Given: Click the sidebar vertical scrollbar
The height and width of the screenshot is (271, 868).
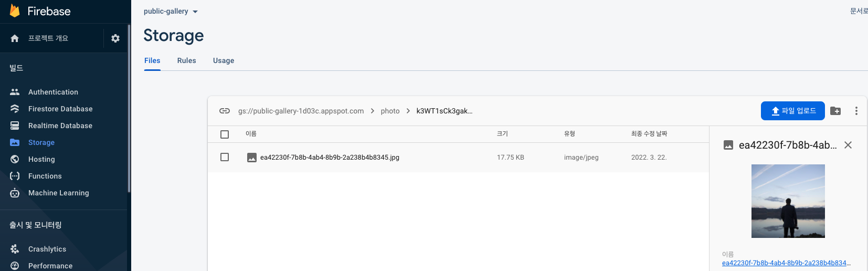Looking at the screenshot, I should 129,108.
